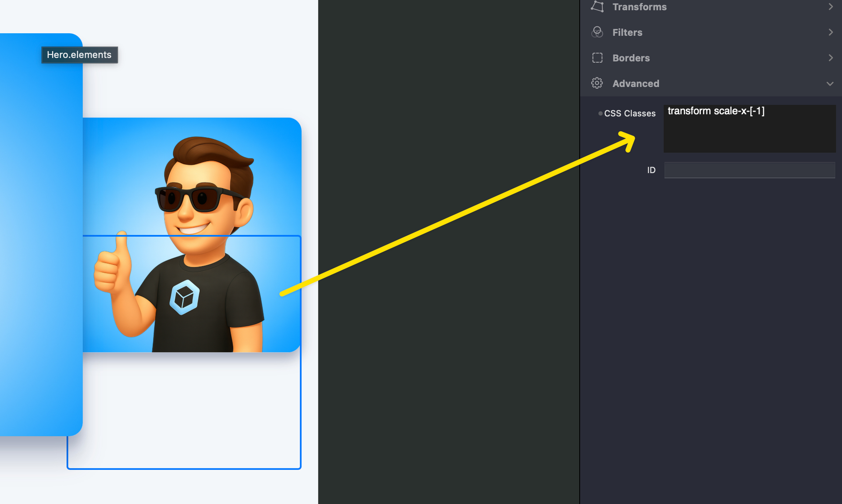The width and height of the screenshot is (842, 504).
Task: Click the Filters overlapping circles icon
Action: (597, 32)
